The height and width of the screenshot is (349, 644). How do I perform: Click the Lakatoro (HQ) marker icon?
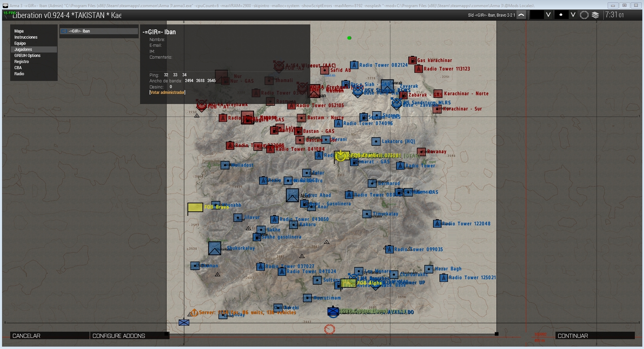(376, 141)
